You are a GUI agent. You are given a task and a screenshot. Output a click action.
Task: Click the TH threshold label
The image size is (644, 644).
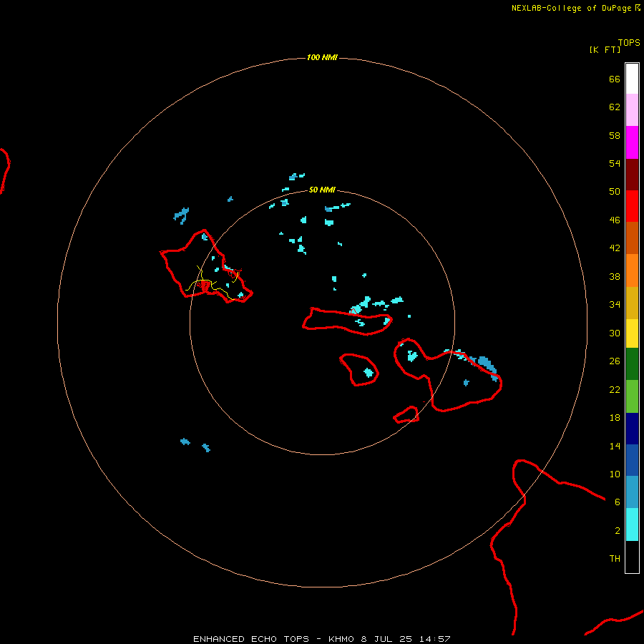coord(615,559)
